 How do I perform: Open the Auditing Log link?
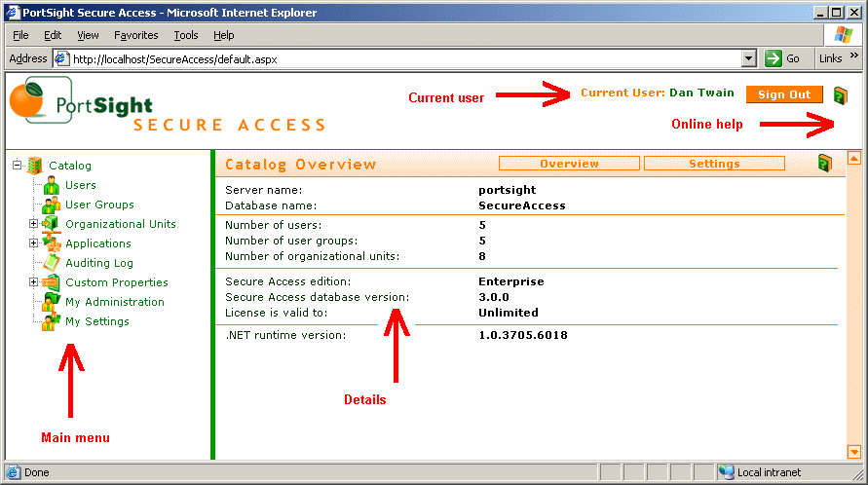99,263
